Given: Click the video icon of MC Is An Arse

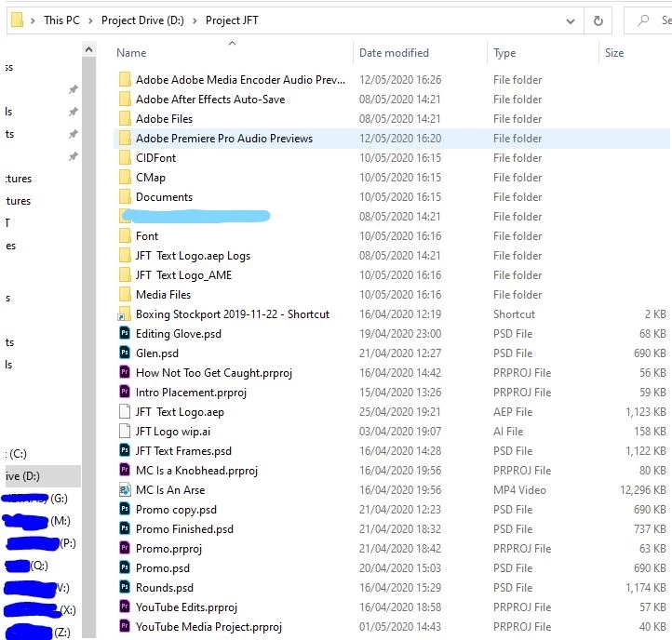Looking at the screenshot, I should click(125, 489).
